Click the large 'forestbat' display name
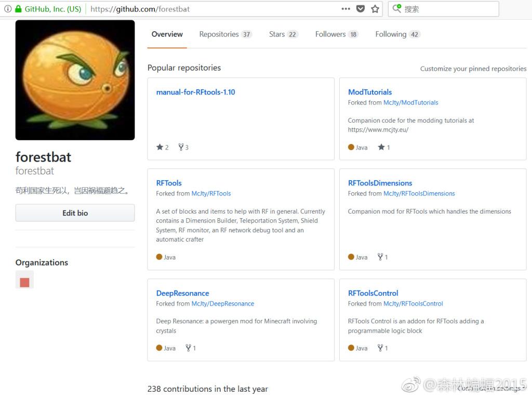532x398 pixels. (44, 157)
